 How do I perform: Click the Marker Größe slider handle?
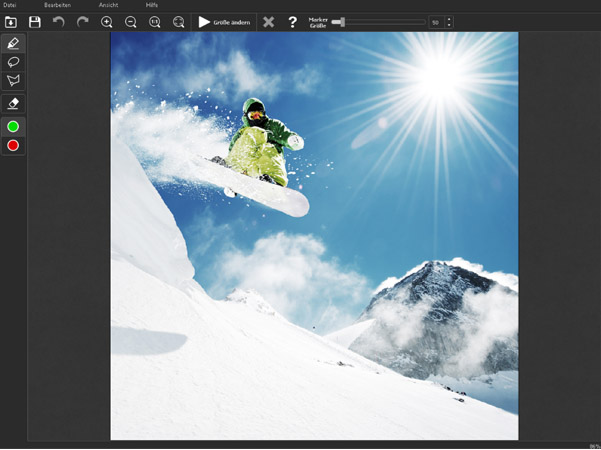[338, 22]
